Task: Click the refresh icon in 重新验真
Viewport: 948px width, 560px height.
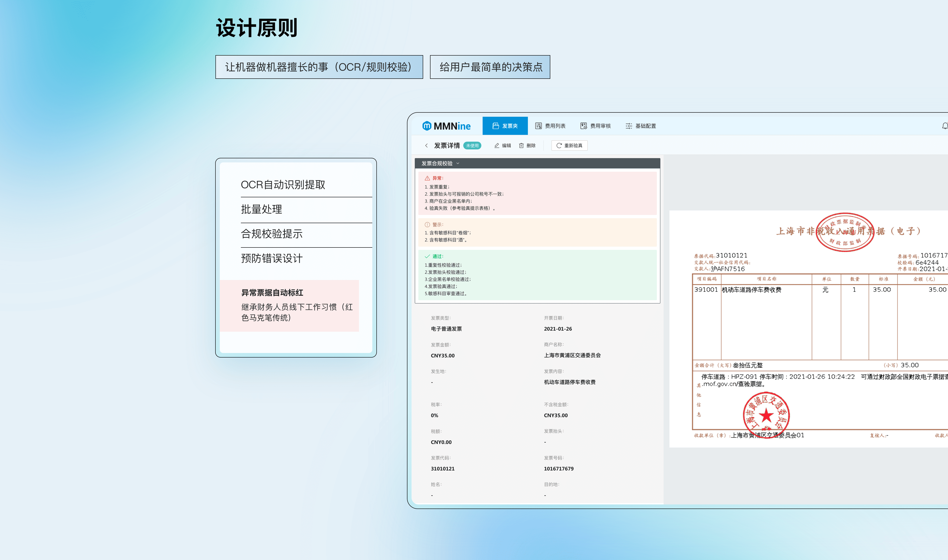Action: pos(559,146)
